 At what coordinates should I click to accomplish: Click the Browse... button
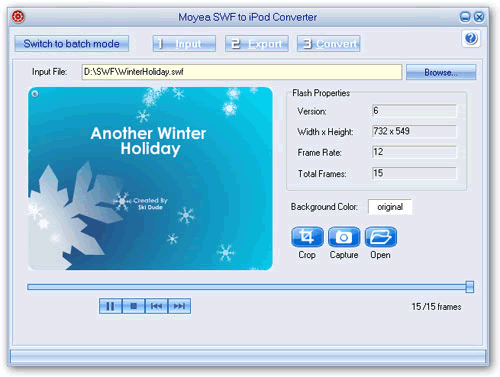(441, 72)
